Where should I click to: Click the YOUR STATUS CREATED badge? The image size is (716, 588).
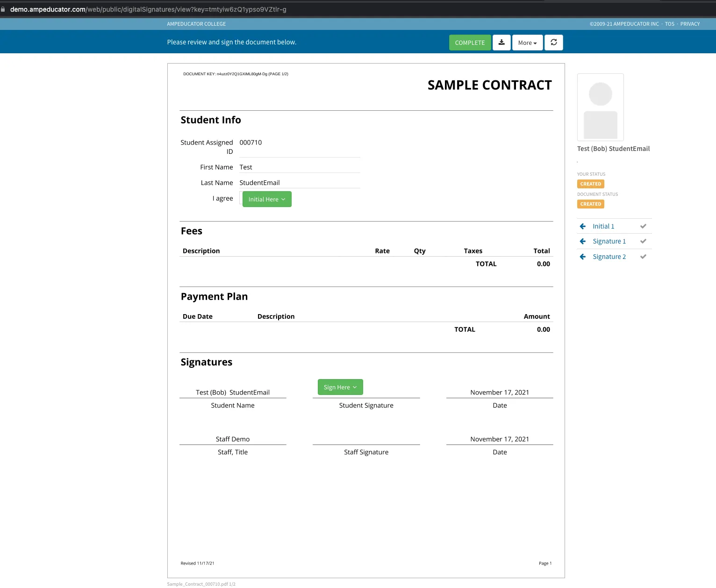(x=591, y=184)
